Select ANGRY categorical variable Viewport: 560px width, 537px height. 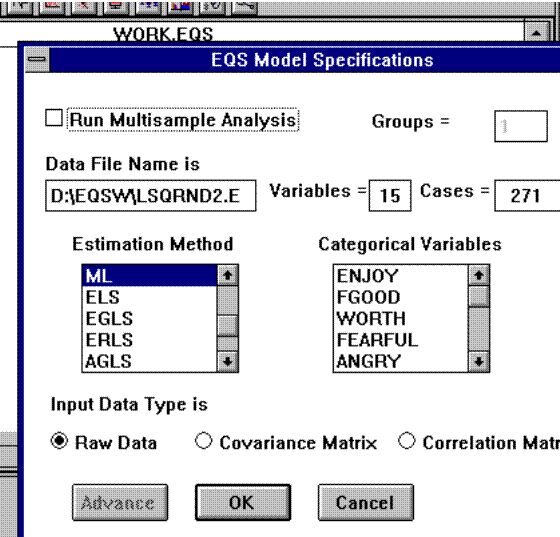[x=401, y=361]
